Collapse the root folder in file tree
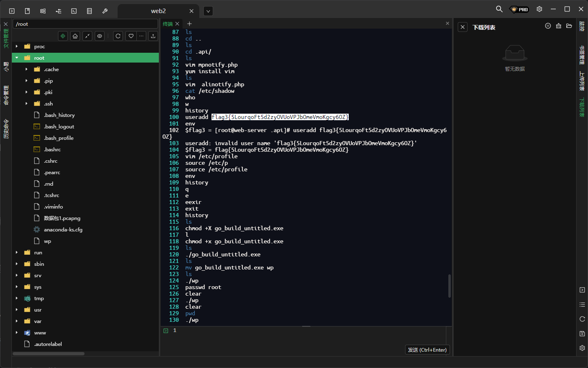 tap(17, 58)
